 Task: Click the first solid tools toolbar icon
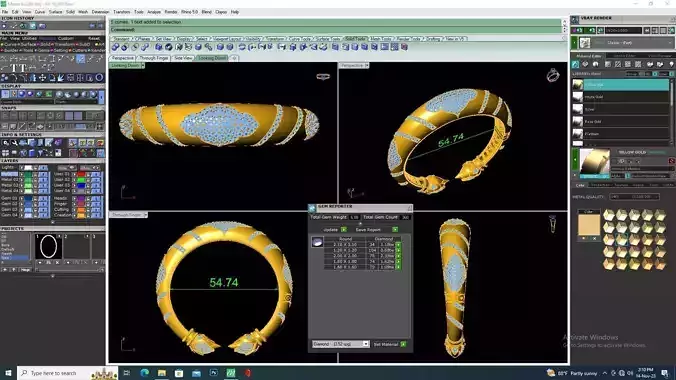coord(115,47)
